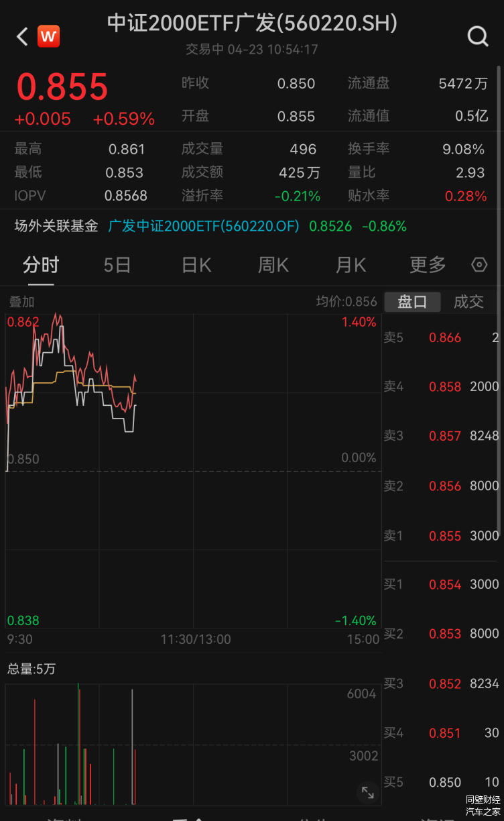The height and width of the screenshot is (821, 504).
Task: Select 卖4 row at 0.858
Action: pos(441,386)
